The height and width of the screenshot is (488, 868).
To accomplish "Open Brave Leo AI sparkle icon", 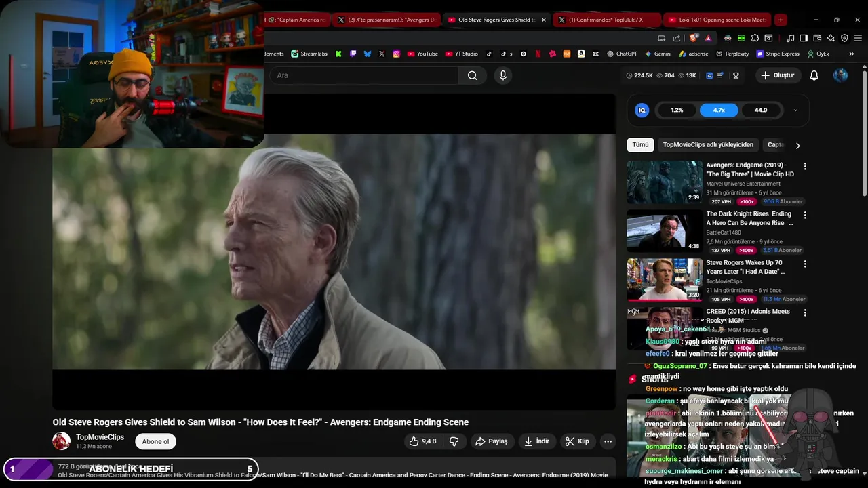I will (831, 38).
